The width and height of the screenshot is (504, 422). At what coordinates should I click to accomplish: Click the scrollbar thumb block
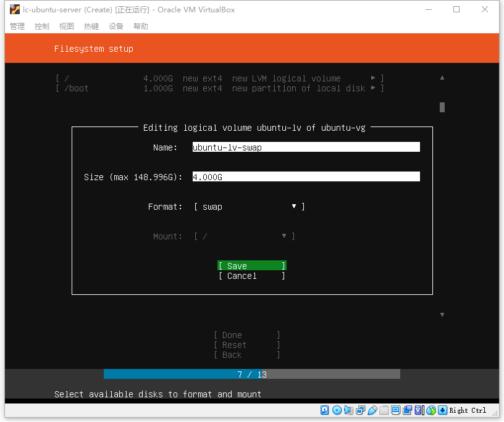pos(442,107)
